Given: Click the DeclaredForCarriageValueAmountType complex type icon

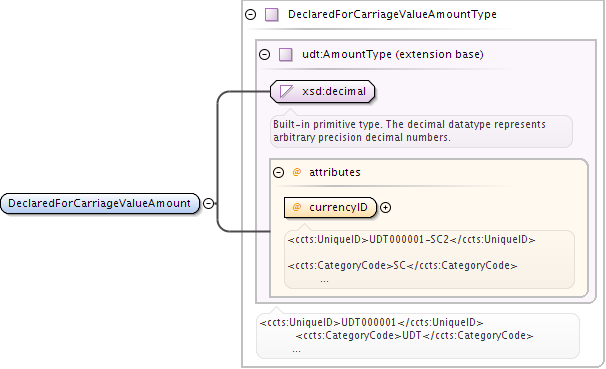Looking at the screenshot, I should coord(272,15).
